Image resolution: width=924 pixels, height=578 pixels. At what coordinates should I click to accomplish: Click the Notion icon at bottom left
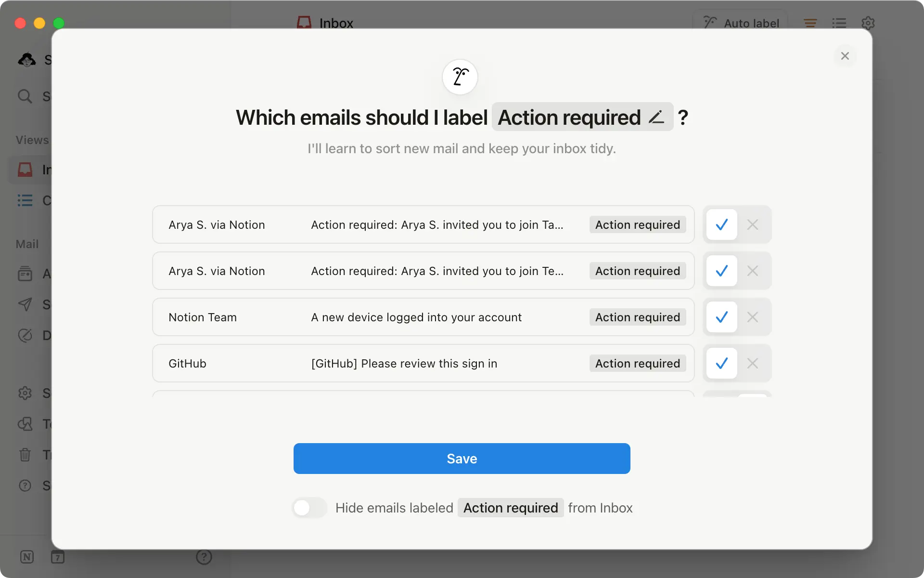click(x=26, y=557)
